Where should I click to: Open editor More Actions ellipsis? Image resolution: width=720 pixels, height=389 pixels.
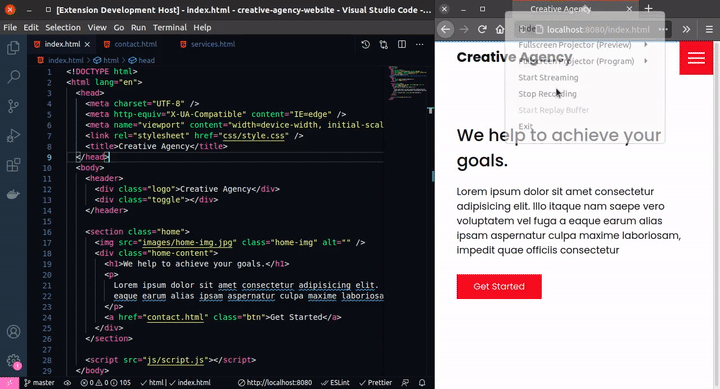(419, 44)
